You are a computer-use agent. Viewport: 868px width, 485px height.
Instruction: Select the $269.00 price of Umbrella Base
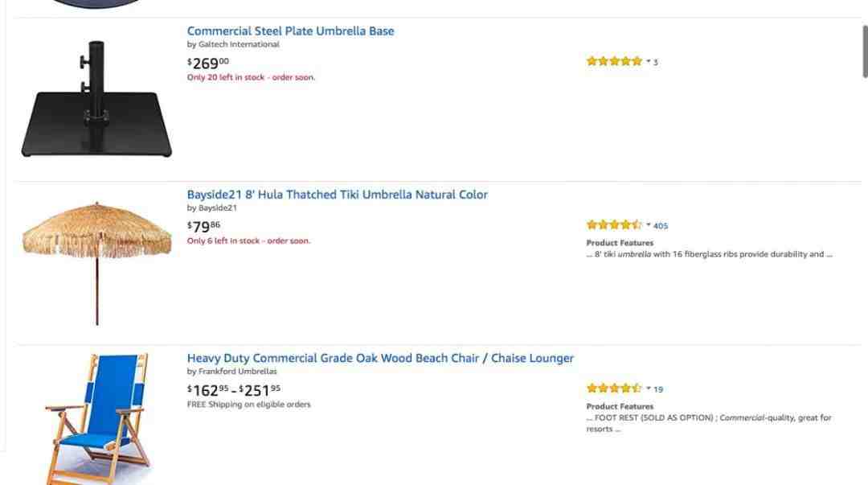(x=207, y=64)
